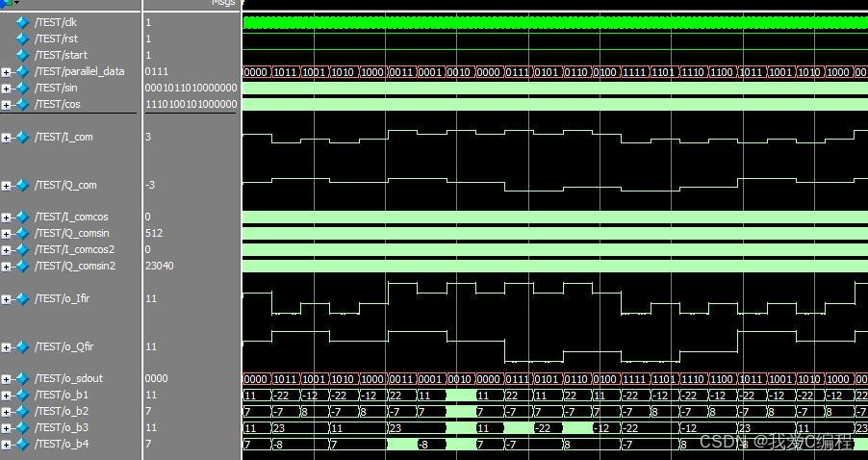Select the /TEST/o_sdout signal name

68,378
